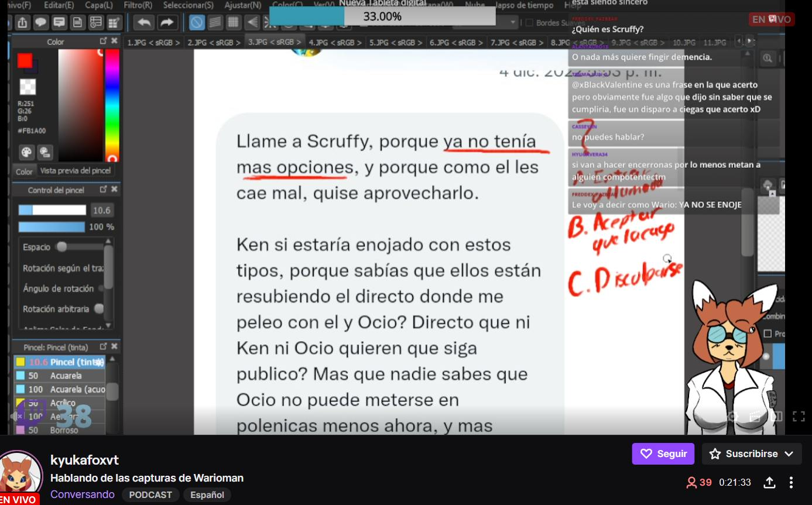Screen dimensions: 812x505
Task: Enable the grid snap guide
Action: click(x=233, y=23)
